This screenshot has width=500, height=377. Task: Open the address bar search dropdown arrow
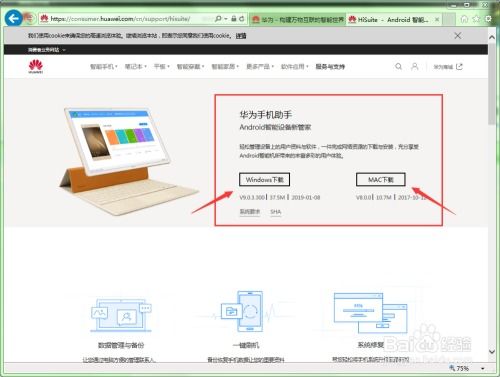pos(226,19)
